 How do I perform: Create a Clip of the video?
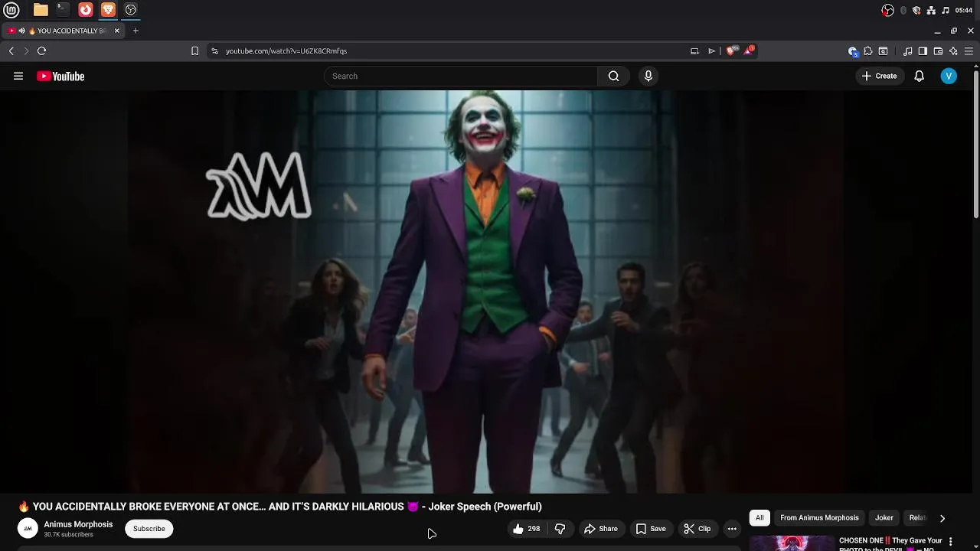[697, 529]
